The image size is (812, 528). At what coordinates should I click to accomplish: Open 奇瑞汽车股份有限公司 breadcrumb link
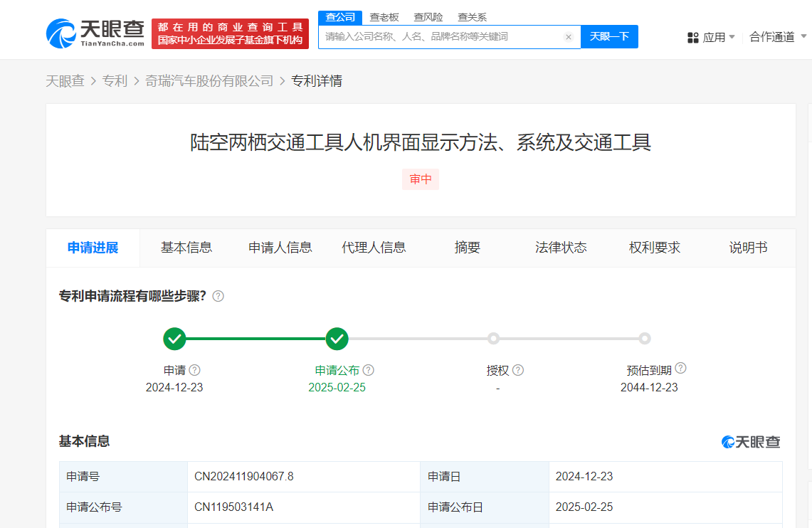point(209,81)
